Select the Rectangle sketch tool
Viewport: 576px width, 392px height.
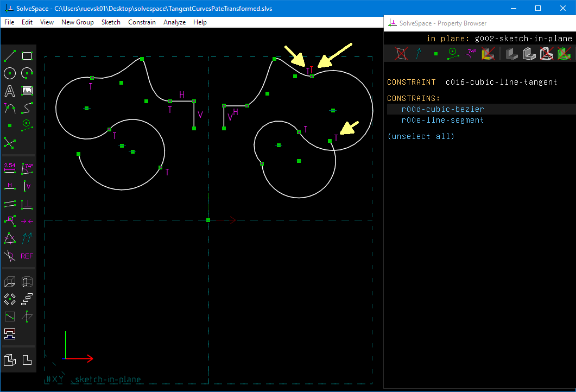click(27, 56)
